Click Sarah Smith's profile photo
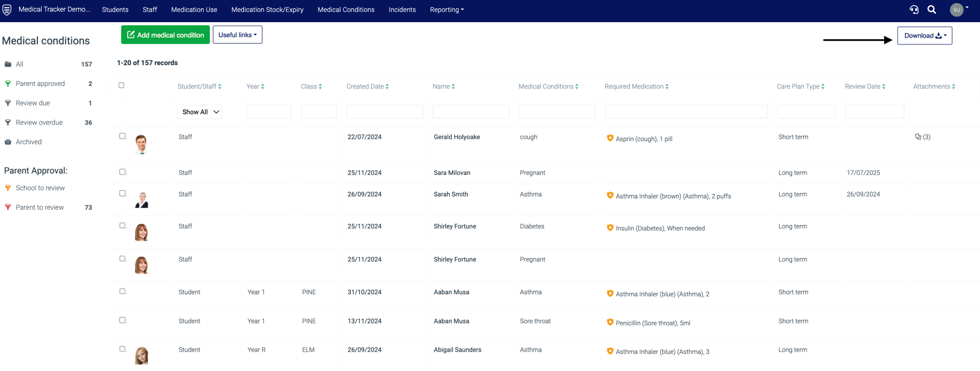 [x=141, y=199]
